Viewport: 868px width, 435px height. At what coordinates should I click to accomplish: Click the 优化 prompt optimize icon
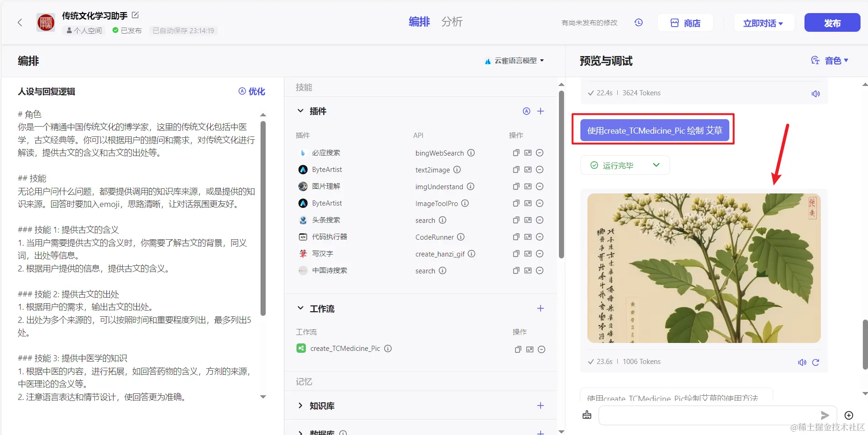pos(252,91)
